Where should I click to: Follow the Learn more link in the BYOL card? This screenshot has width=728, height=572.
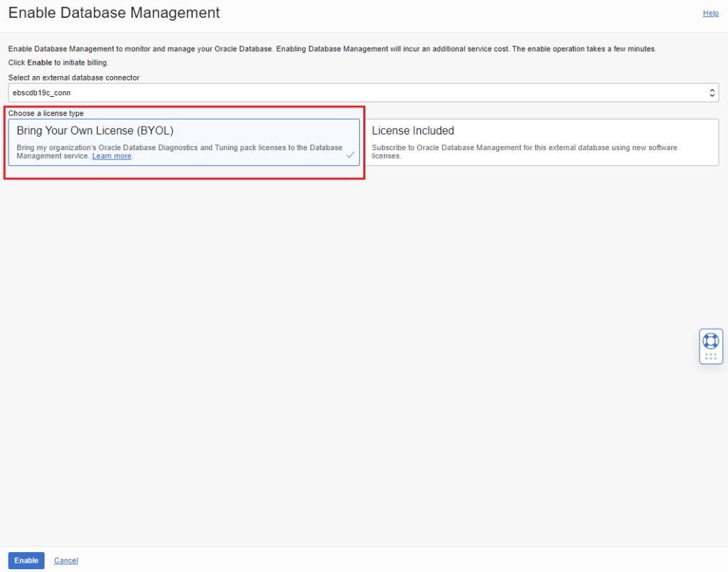pos(112,156)
